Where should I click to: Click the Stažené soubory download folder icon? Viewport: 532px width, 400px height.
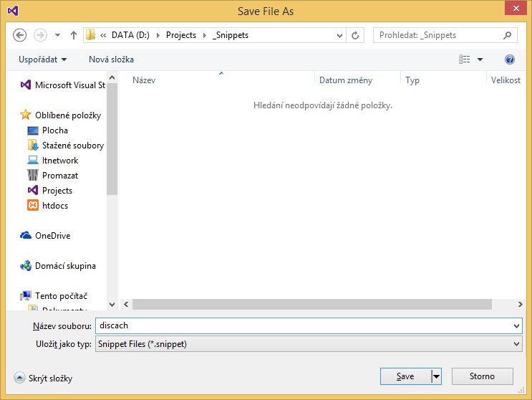[x=32, y=145]
